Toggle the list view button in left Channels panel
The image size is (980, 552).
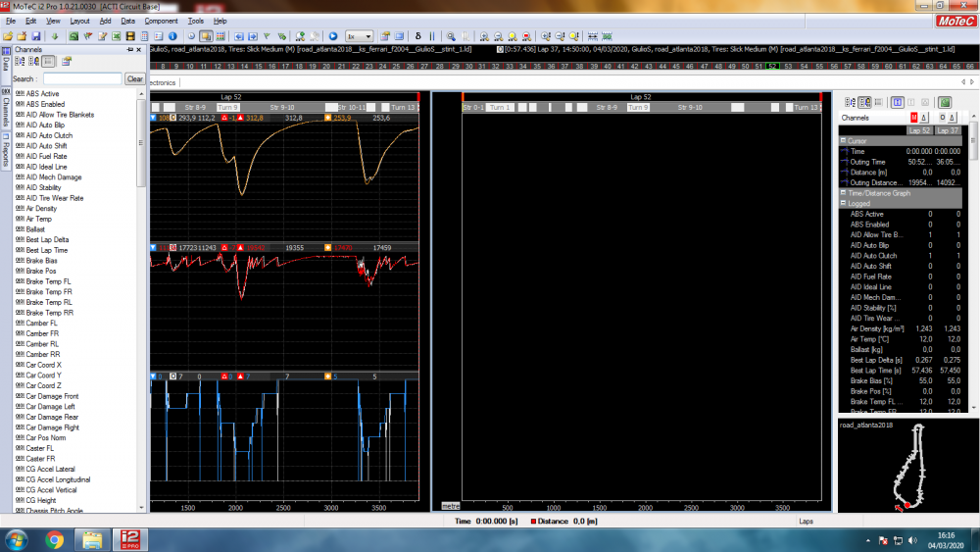coord(48,61)
